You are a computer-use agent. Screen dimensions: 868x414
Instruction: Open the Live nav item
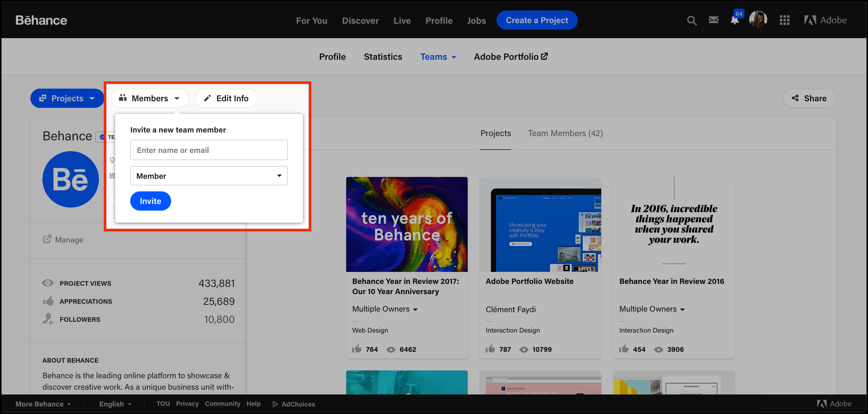pos(402,20)
